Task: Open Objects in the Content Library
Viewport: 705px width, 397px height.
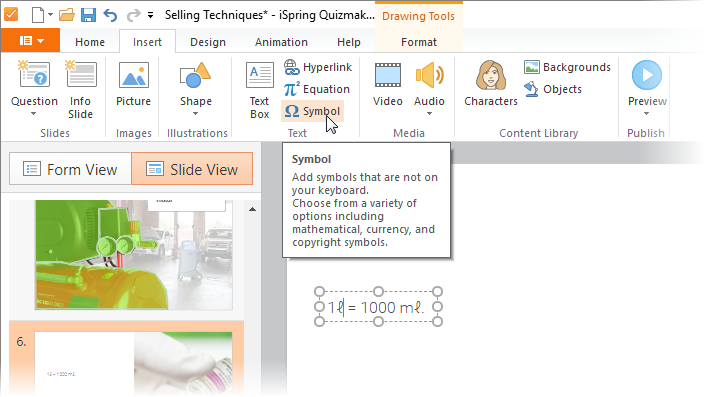Action: tap(553, 89)
